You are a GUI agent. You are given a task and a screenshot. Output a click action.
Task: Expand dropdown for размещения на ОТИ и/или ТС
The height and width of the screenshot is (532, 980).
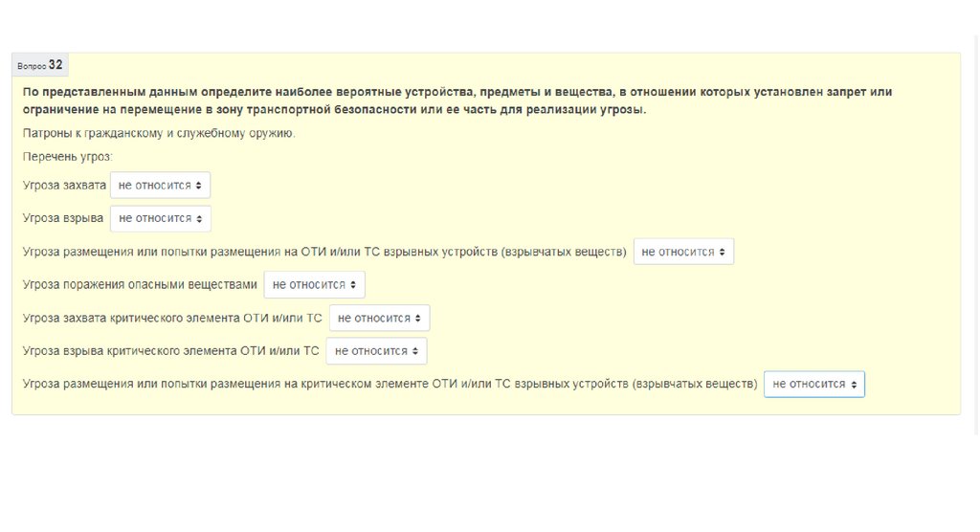[x=683, y=252]
